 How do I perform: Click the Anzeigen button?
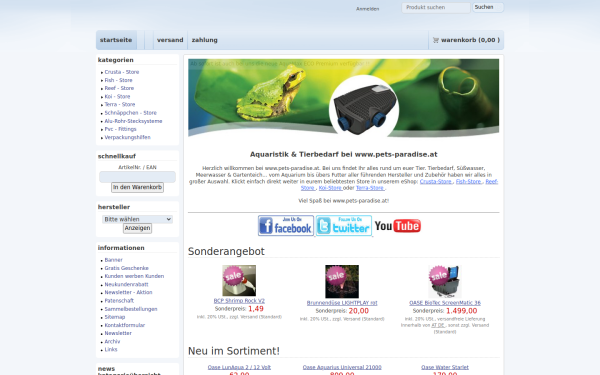[137, 228]
